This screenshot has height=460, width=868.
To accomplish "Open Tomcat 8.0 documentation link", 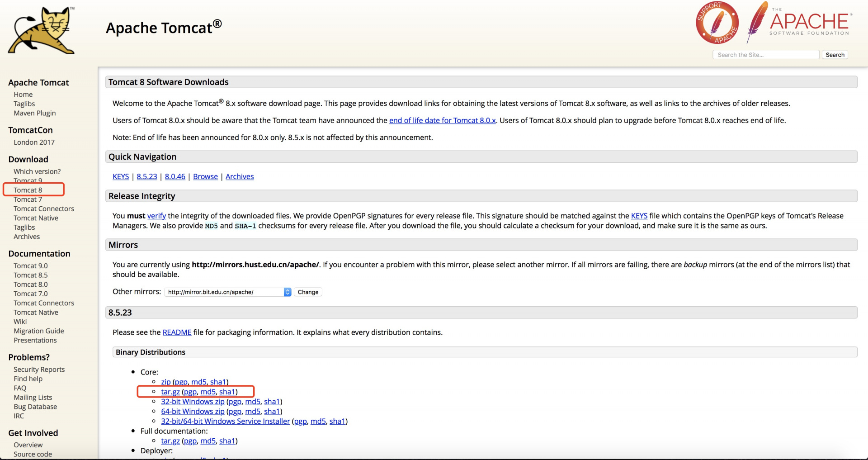I will (x=31, y=285).
